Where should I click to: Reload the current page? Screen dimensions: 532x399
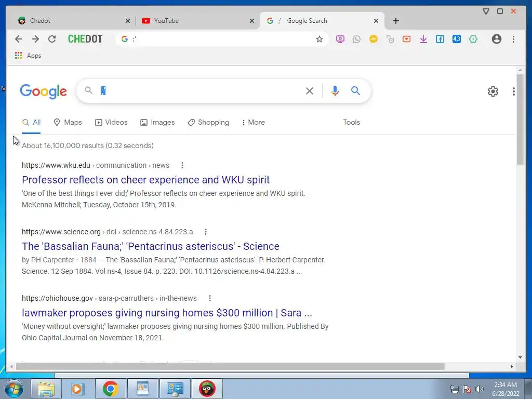coord(52,39)
